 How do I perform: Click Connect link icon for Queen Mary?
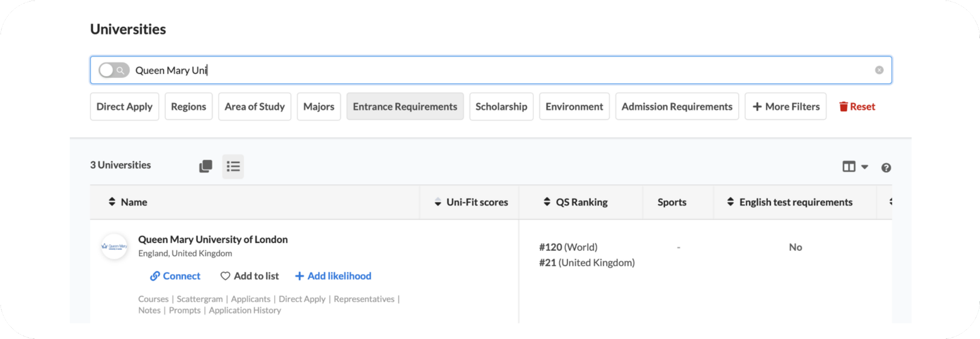175,276
